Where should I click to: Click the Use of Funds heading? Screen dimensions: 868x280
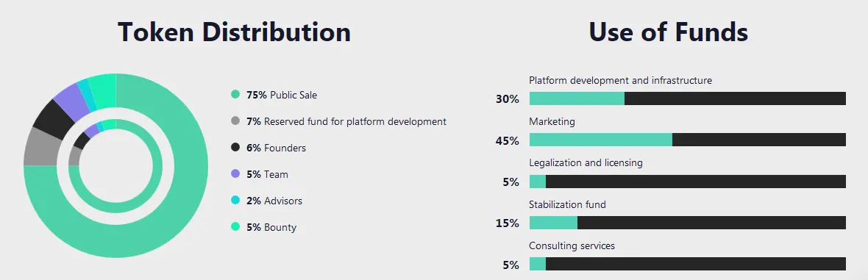point(669,32)
